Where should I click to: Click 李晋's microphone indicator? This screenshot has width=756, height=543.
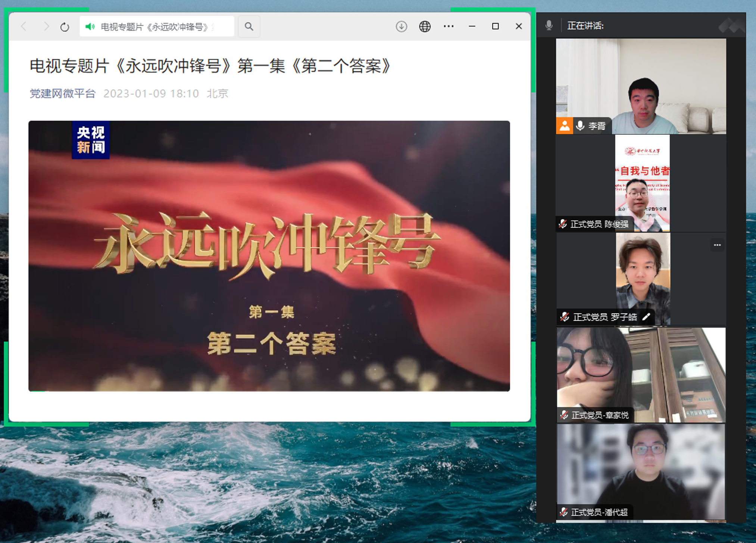click(x=580, y=126)
